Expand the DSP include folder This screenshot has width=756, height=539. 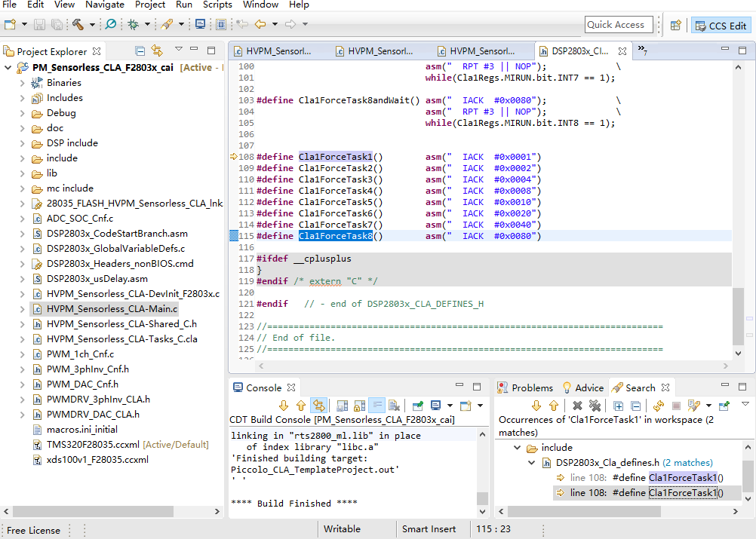coord(22,143)
